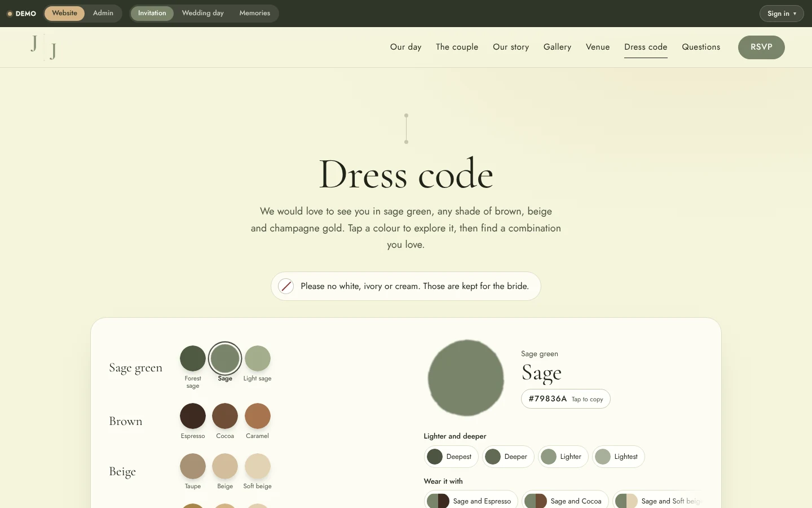812x508 pixels.
Task: Click the Brown group label
Action: (x=126, y=421)
